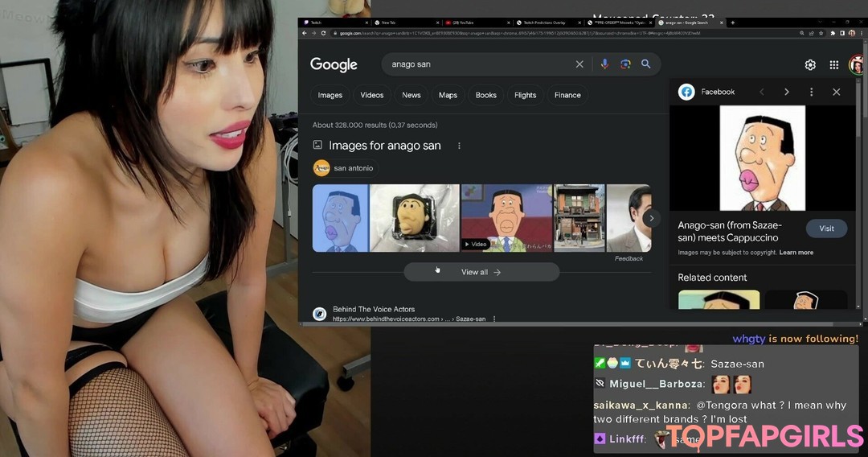Click the magnifying glass search button

pos(645,64)
